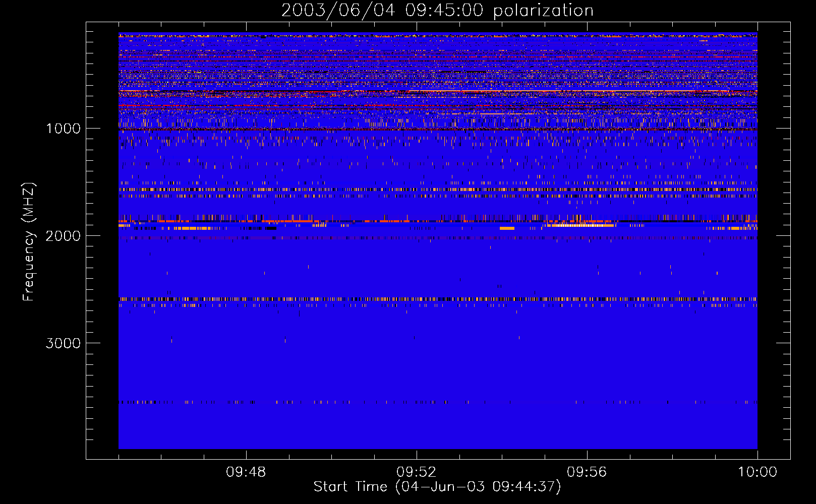Click the plot title '2003/06/04 09:45:00 polarization'
816x504 pixels.
[437, 11]
